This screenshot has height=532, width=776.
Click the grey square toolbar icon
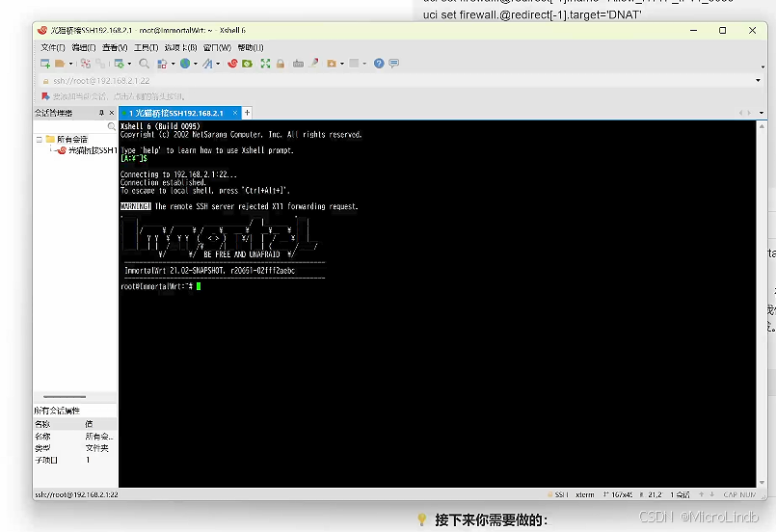pyautogui.click(x=354, y=64)
